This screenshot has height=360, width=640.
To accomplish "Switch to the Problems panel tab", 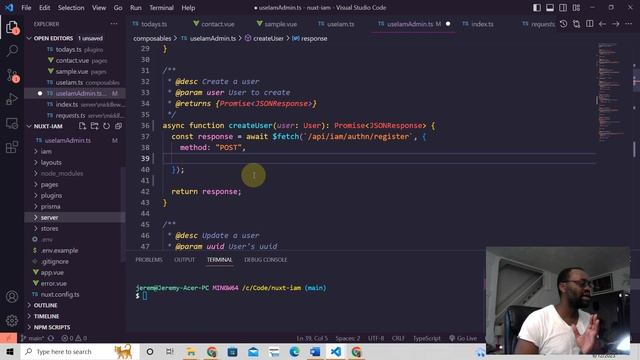I will point(149,260).
